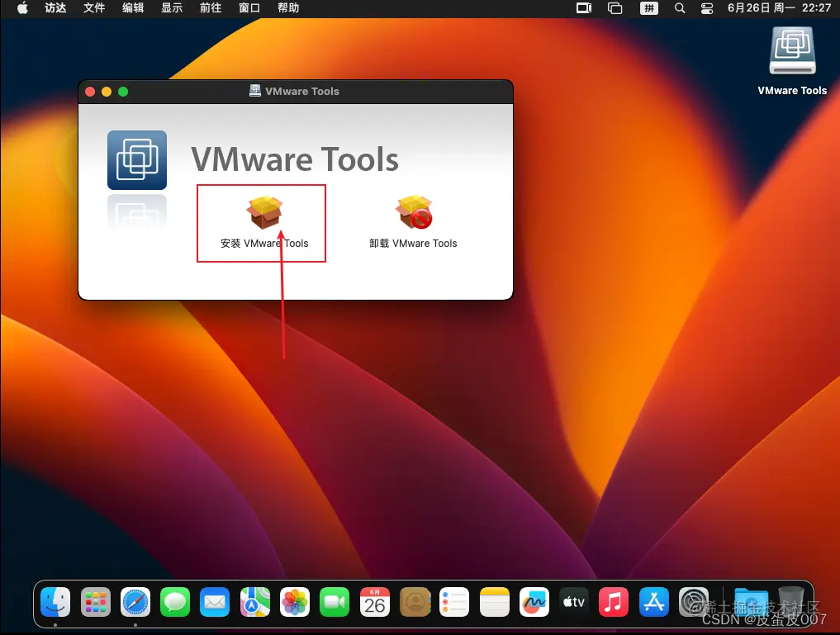Open System Settings from the Dock
840x635 pixels.
tap(694, 602)
